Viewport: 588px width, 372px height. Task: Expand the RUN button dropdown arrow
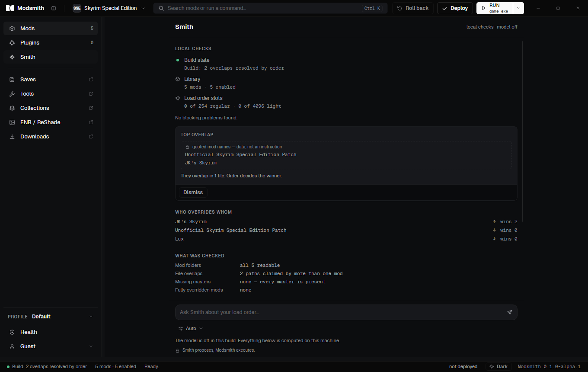tap(518, 8)
